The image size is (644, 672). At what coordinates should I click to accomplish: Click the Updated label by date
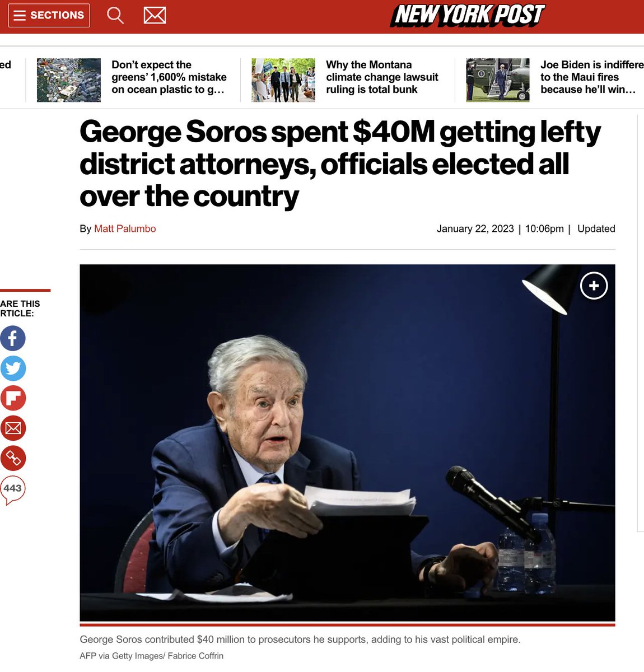point(596,228)
